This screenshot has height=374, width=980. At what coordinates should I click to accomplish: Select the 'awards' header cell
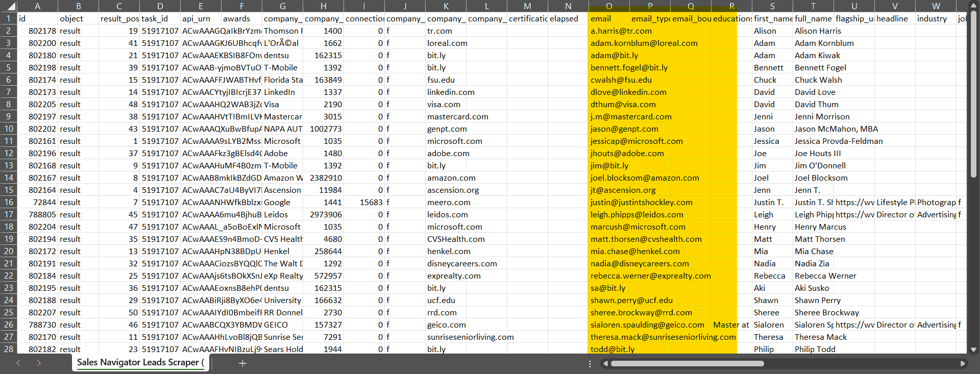[x=241, y=18]
